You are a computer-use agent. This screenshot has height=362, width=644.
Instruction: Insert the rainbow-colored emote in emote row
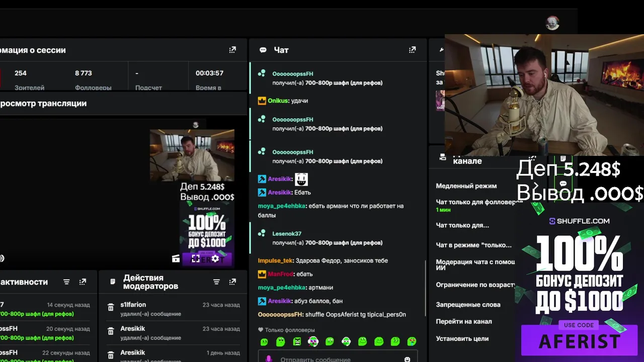(412, 341)
